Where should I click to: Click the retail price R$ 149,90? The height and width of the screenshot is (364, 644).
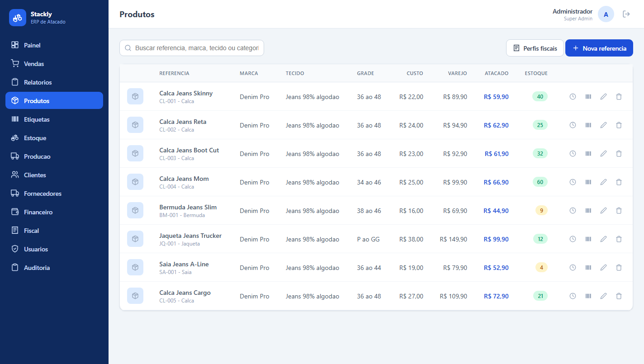453,239
